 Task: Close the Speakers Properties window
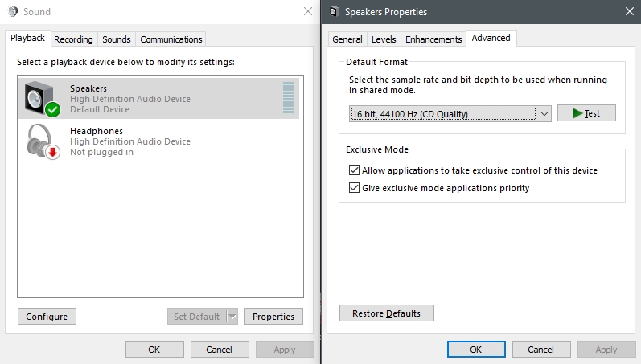(630, 11)
